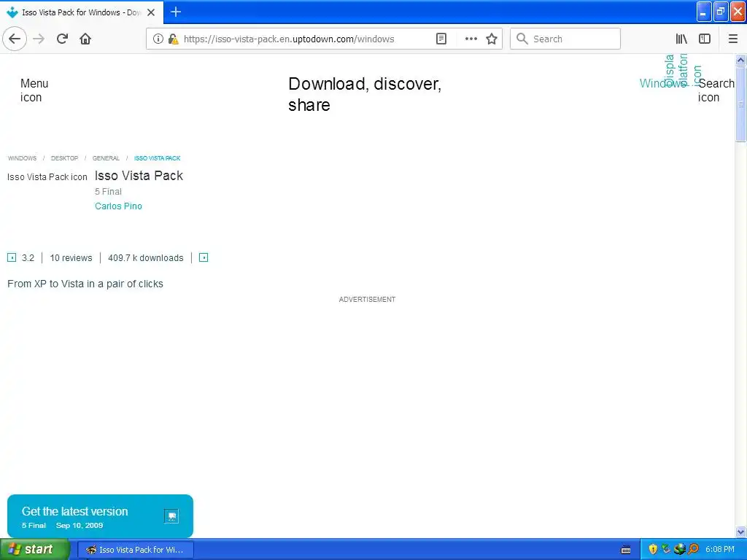747x560 pixels.
Task: Toggle reader view in address bar
Action: click(x=441, y=39)
